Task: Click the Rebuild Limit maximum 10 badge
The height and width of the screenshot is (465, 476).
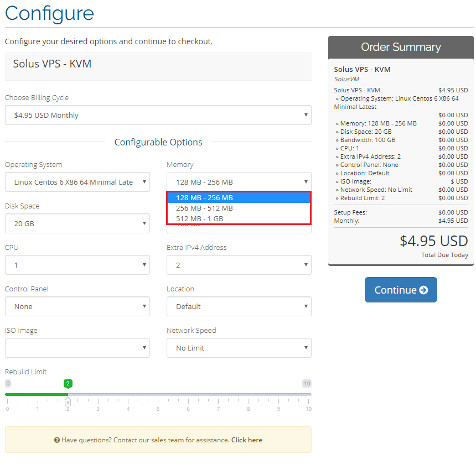Action: [x=307, y=383]
